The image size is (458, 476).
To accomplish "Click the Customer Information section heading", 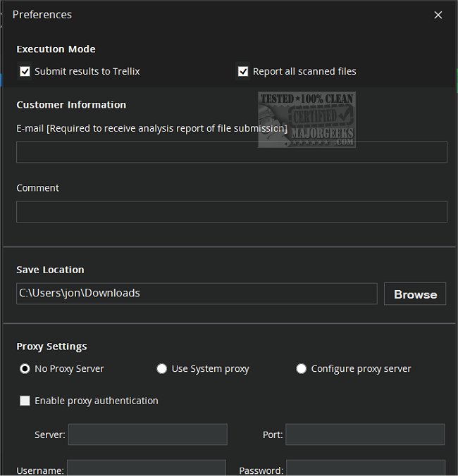I will click(71, 105).
